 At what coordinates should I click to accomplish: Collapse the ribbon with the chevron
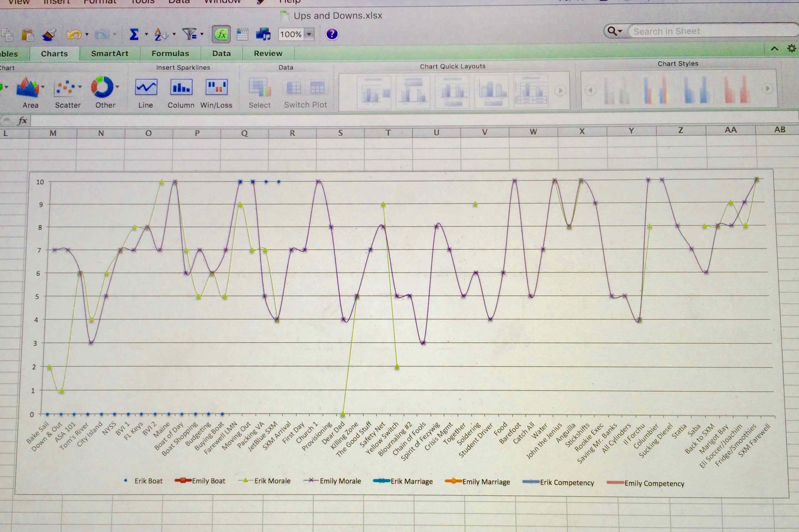[x=775, y=49]
